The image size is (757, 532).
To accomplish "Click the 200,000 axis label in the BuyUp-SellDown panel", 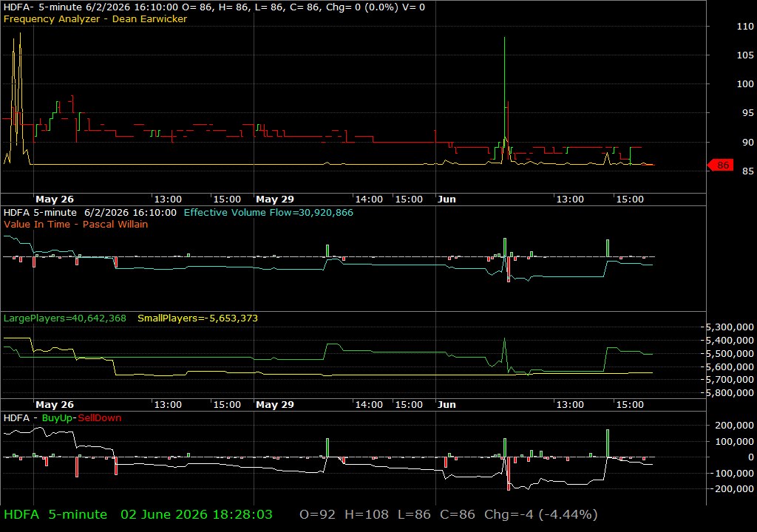I will 734,426.
